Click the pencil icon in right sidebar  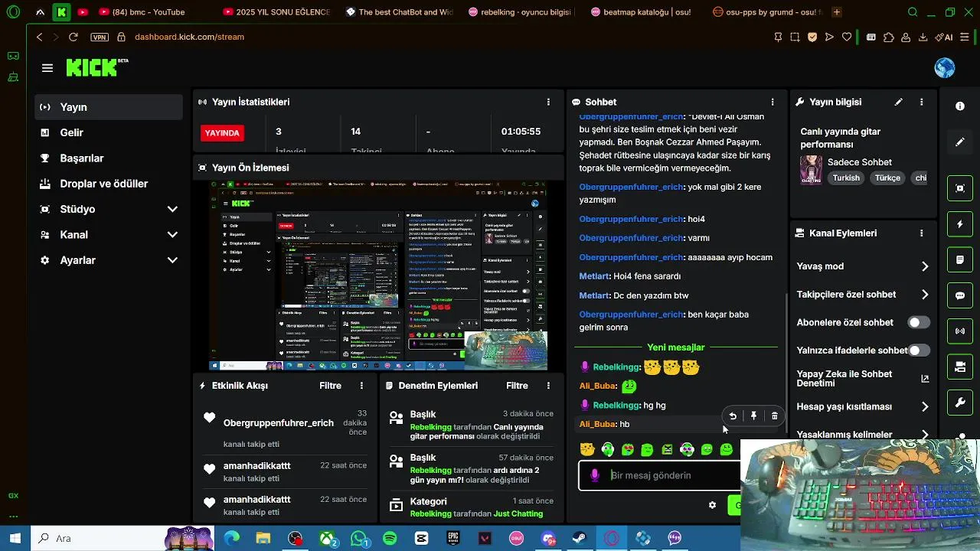960,142
